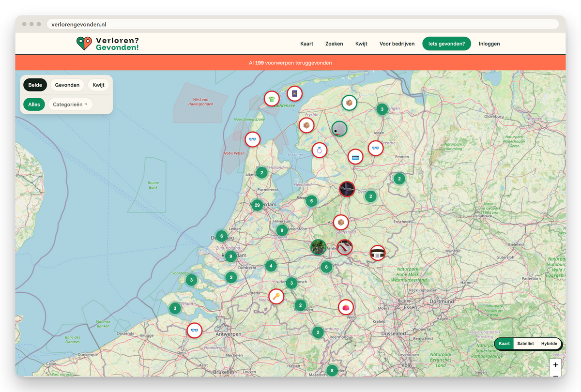Expand the 6 cluster at Nijmegen

coord(326,267)
